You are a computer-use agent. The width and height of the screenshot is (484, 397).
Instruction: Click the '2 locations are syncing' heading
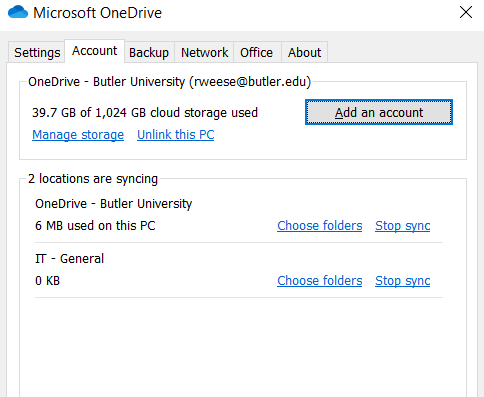[93, 179]
